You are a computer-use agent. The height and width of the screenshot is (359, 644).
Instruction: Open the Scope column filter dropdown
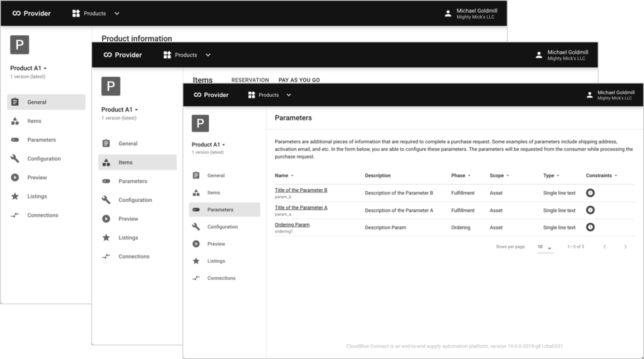[508, 176]
